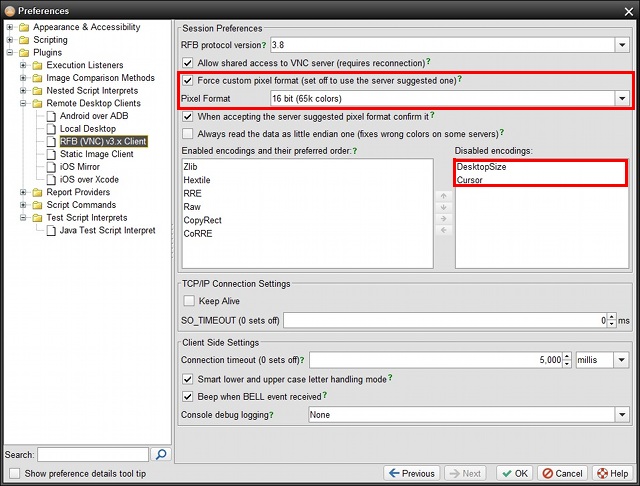Click the right arrow to disable encoding
The width and height of the screenshot is (640, 486).
[x=445, y=218]
